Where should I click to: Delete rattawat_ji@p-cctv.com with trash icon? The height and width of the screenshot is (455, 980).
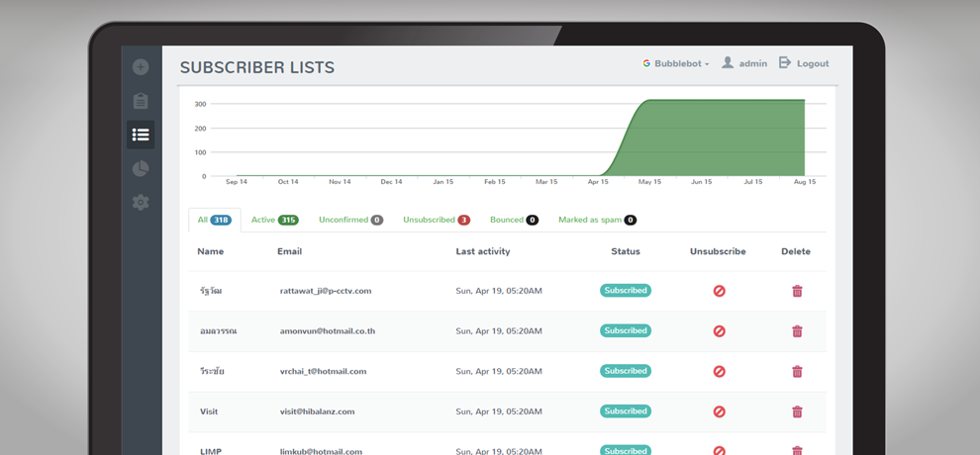tap(797, 291)
